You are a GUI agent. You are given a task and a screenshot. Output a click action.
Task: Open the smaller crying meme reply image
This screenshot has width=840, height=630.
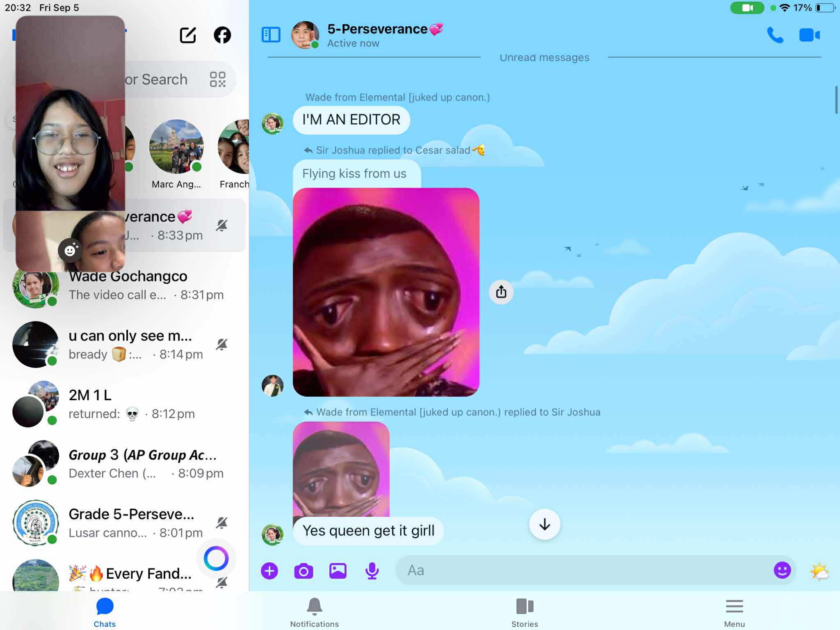[341, 469]
